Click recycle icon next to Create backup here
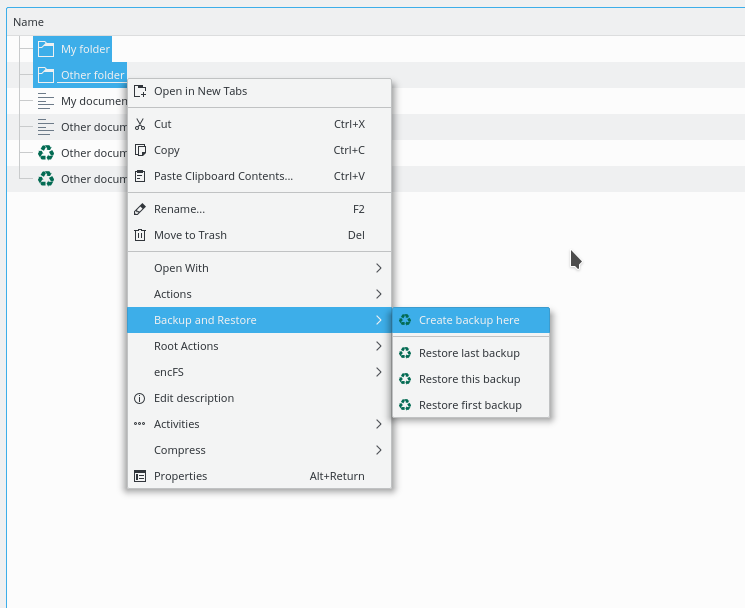The height and width of the screenshot is (608, 745). [x=405, y=320]
